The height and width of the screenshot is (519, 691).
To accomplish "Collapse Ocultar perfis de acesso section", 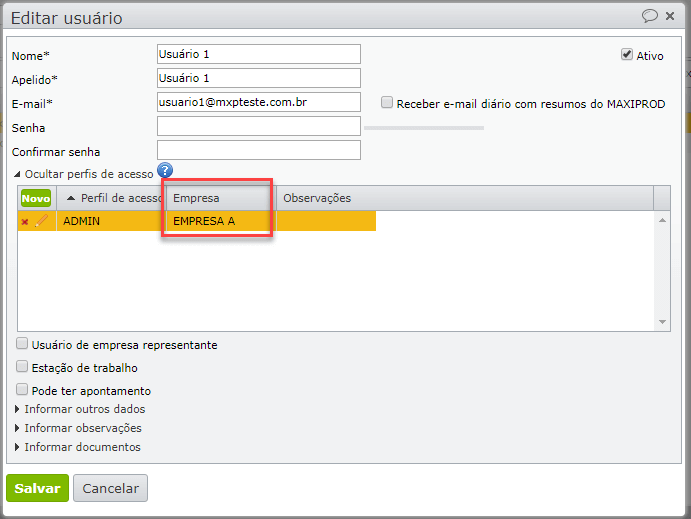I will pos(82,174).
